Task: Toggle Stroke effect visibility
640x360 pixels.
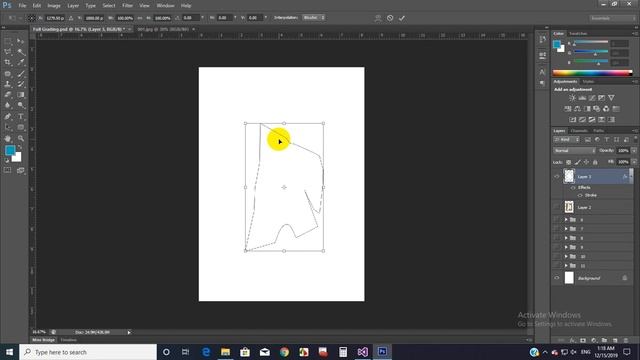Action: click(x=580, y=196)
